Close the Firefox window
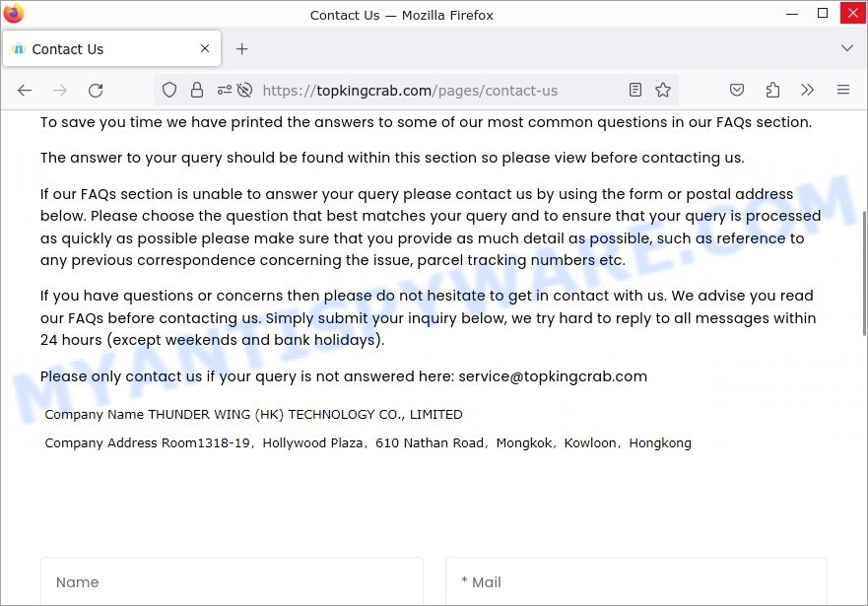Image resolution: width=868 pixels, height=606 pixels. [x=853, y=13]
